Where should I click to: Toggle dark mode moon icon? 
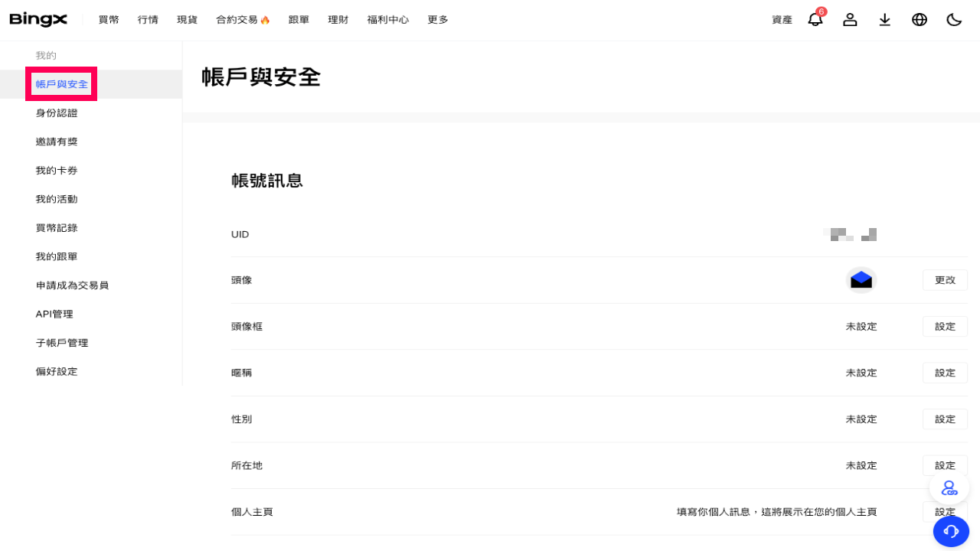pos(954,19)
